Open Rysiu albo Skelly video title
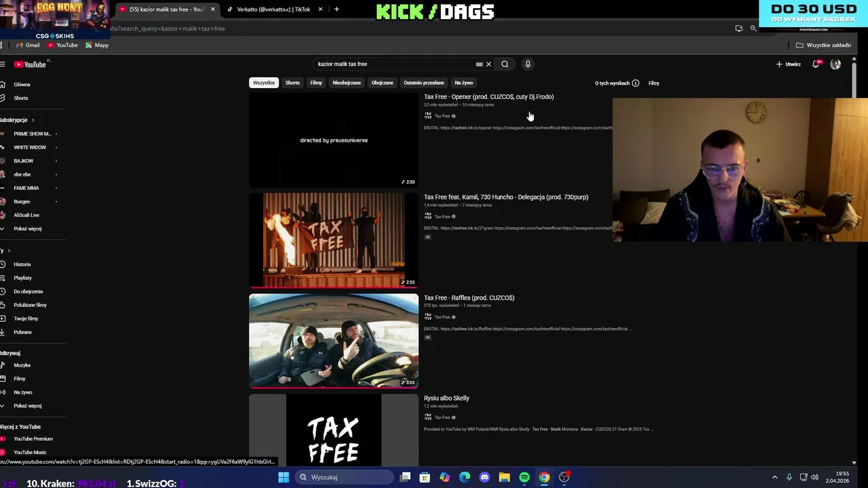Viewport: 868px width, 488px height. point(446,398)
